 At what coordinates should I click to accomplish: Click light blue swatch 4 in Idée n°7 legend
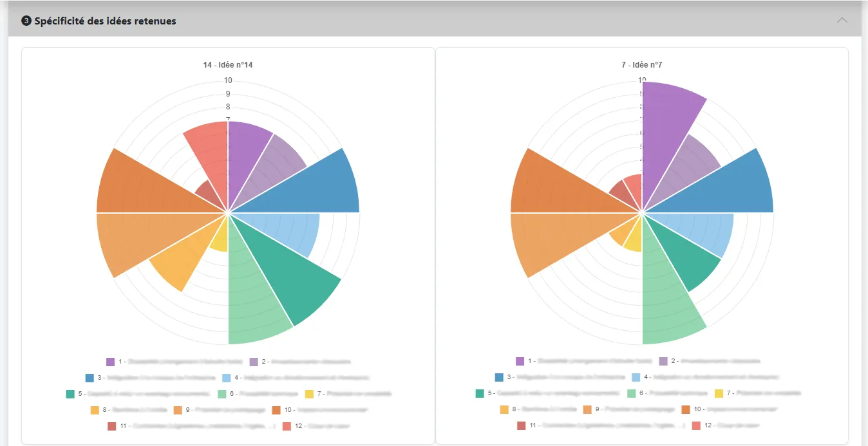point(636,378)
